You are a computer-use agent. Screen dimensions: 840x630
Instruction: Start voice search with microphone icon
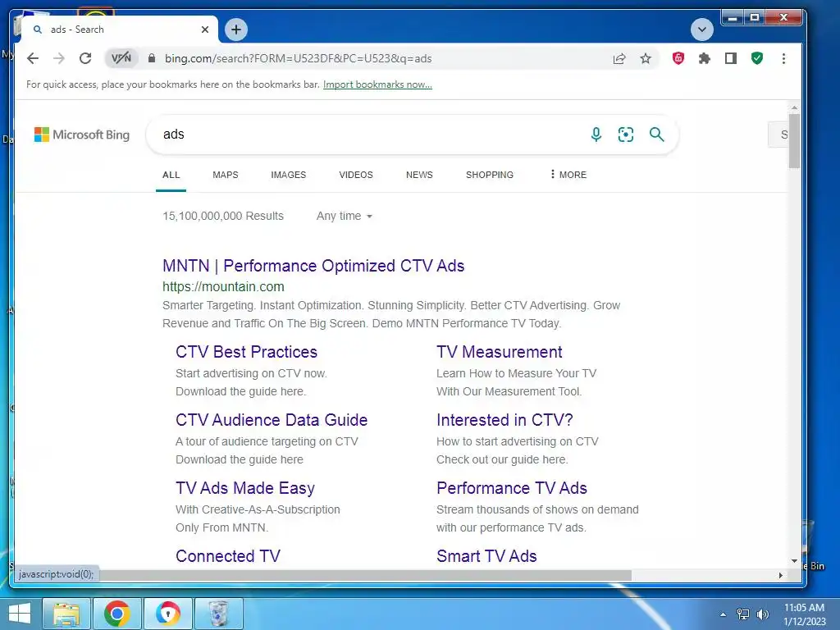pyautogui.click(x=596, y=135)
